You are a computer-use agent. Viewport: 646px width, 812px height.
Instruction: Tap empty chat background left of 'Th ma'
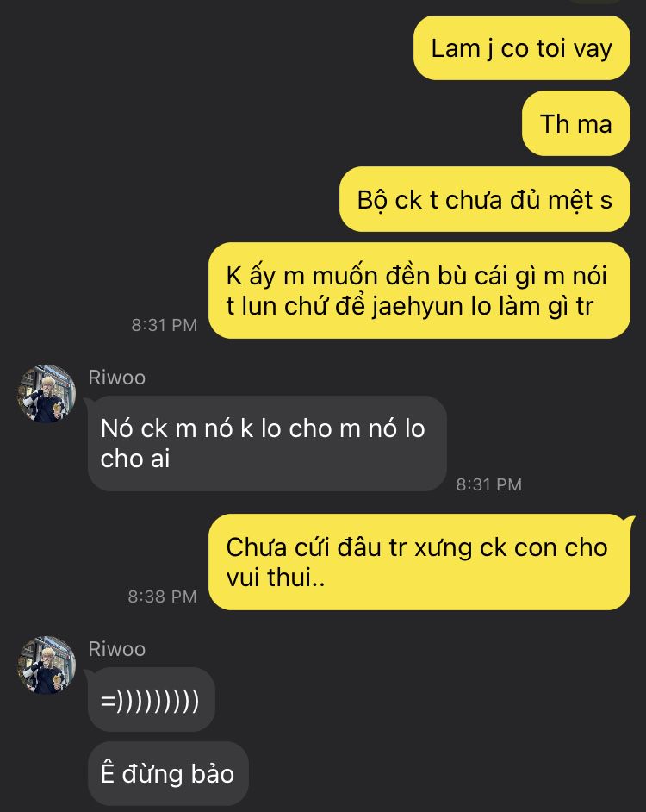tap(258, 123)
